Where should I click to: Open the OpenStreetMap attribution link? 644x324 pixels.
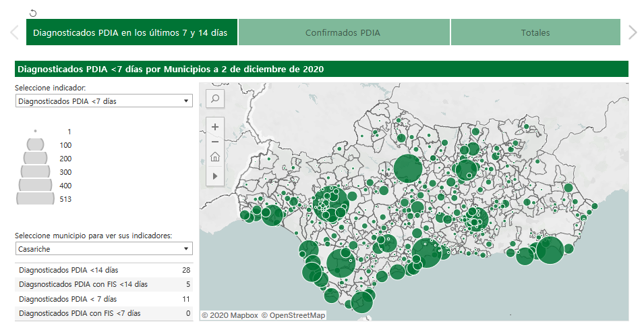(x=293, y=315)
